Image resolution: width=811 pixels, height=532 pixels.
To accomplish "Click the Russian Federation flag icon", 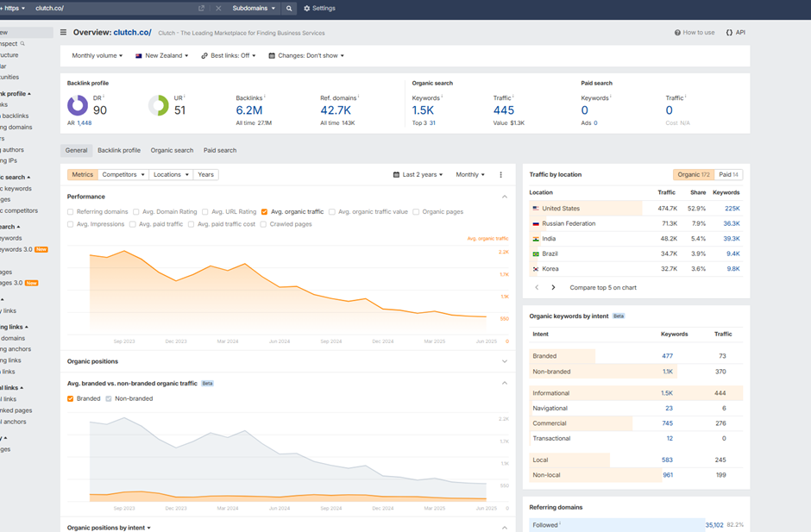I will (536, 224).
